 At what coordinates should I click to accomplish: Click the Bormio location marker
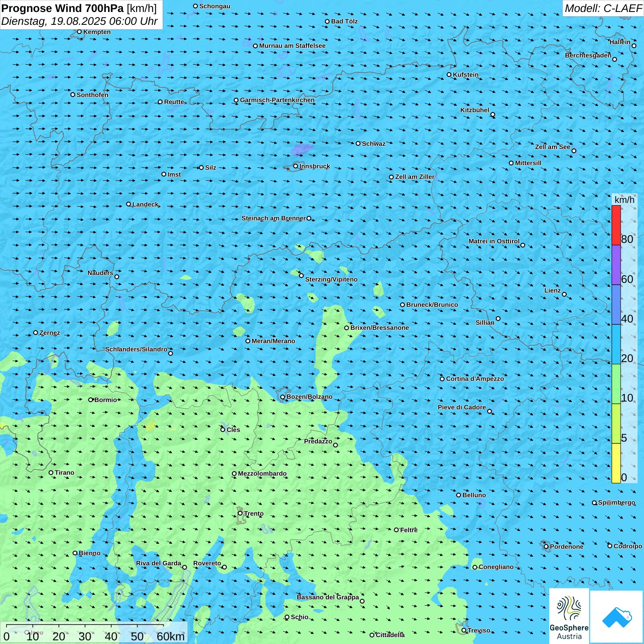[x=91, y=400]
